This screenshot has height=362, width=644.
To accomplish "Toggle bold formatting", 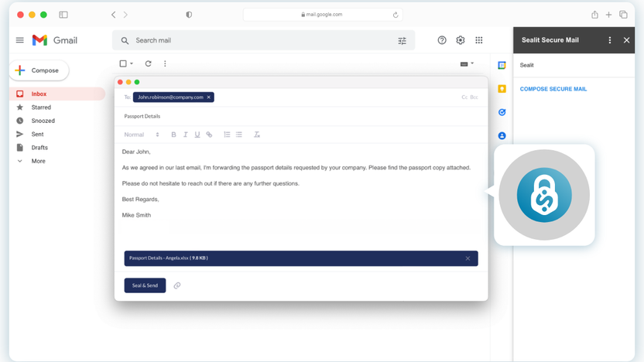I will coord(173,135).
